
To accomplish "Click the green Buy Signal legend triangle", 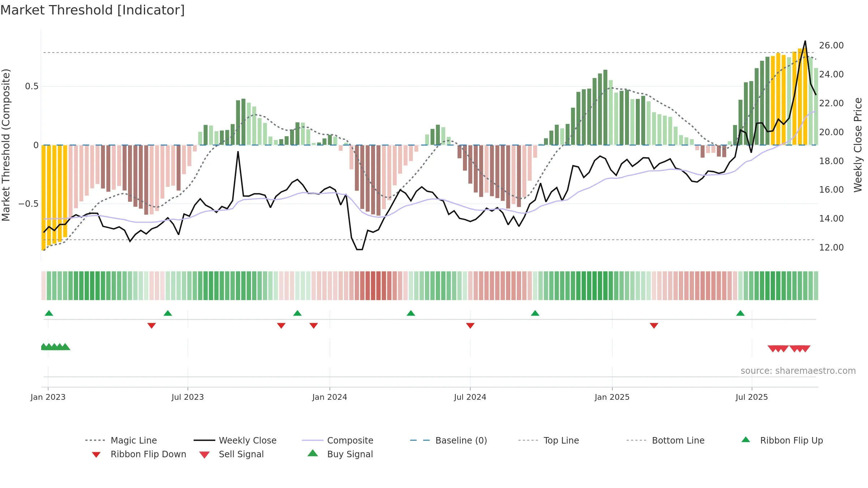I will pos(313,453).
